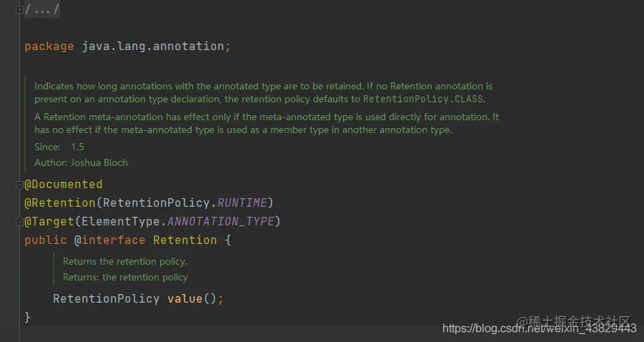Click the package keyword
Screen dimensions: 644x342
coord(49,47)
